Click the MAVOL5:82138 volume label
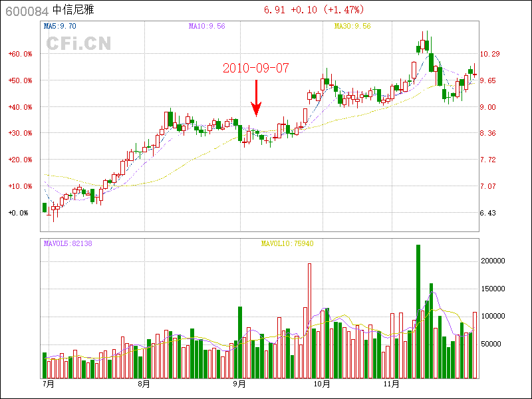This screenshot has width=532, height=399. (68, 243)
